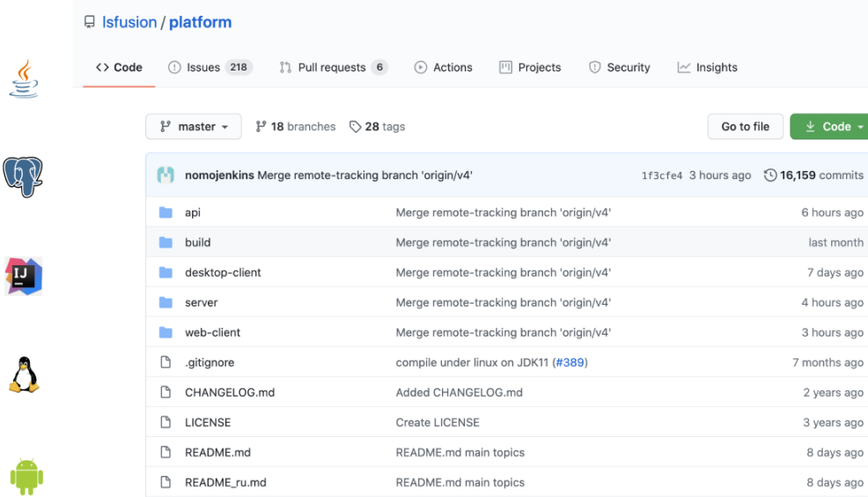Click the api folder icon
868x497 pixels.
point(166,212)
